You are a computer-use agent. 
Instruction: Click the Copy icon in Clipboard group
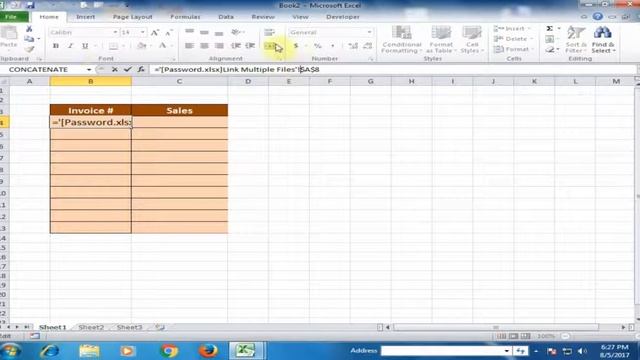click(x=29, y=39)
